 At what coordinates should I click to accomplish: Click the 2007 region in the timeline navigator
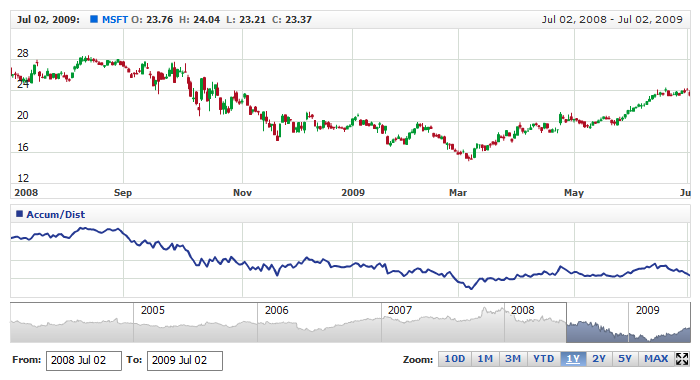[443, 322]
